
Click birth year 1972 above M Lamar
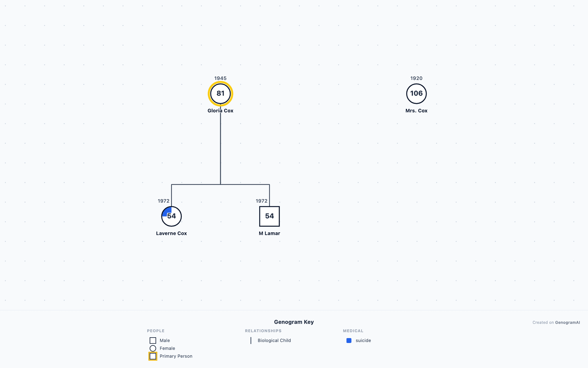click(262, 201)
